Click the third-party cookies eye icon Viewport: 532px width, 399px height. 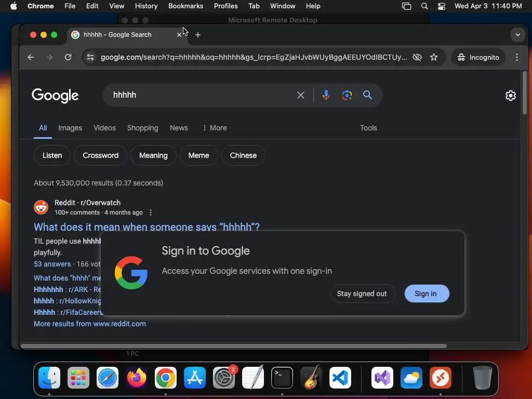click(x=417, y=57)
